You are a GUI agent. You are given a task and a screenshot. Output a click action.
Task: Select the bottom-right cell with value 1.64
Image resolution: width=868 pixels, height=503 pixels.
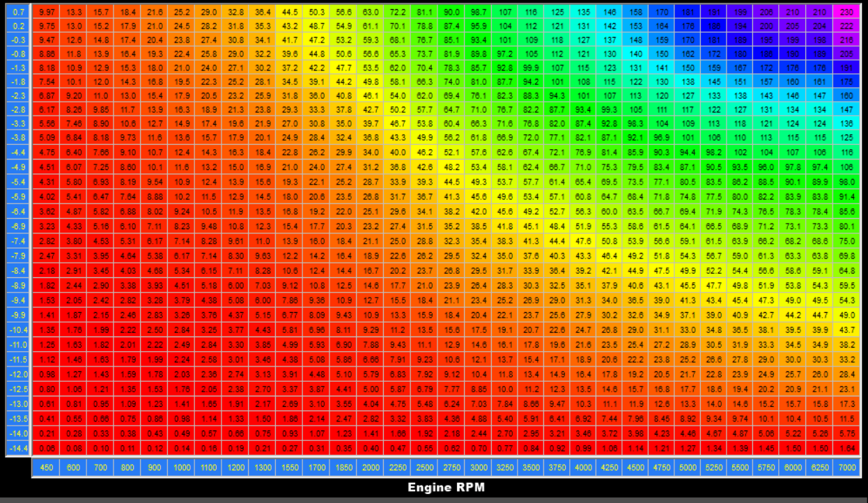(x=847, y=448)
